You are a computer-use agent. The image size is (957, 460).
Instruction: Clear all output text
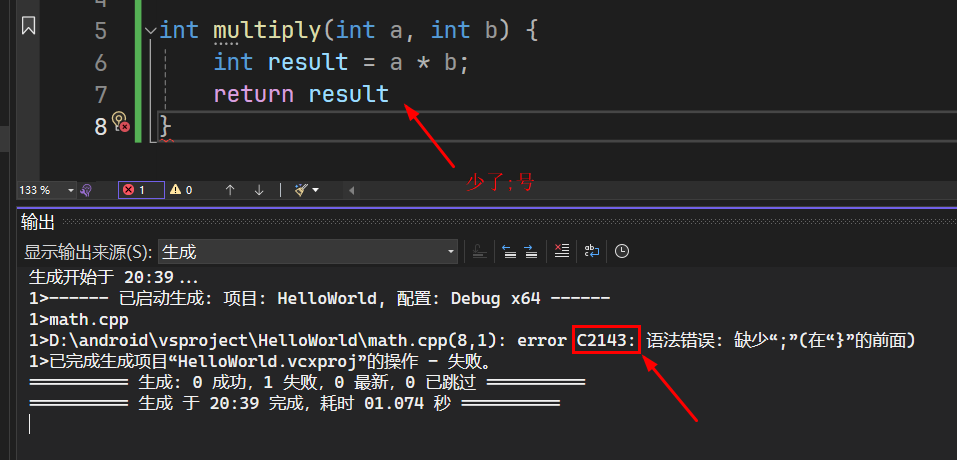561,252
